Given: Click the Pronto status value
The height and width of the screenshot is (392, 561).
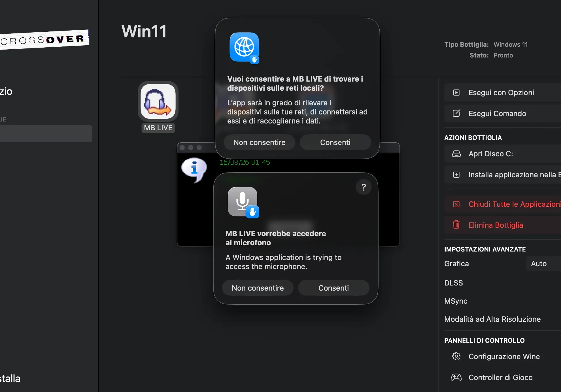Looking at the screenshot, I should pyautogui.click(x=503, y=55).
